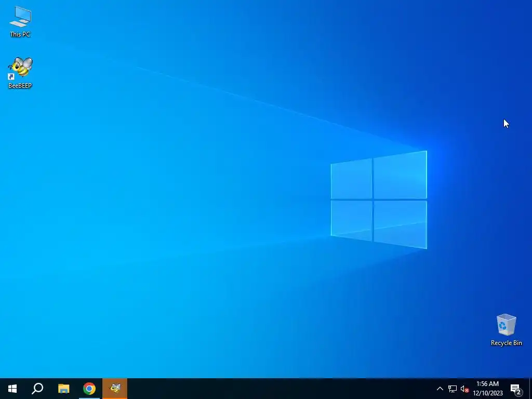Select the This PC desktop icon
Image resolution: width=532 pixels, height=399 pixels.
[20, 22]
